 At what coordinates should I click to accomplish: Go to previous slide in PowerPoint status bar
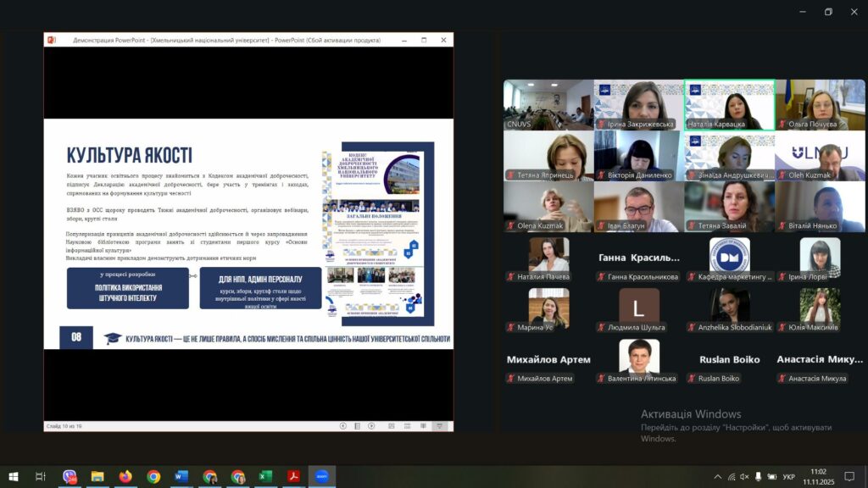[x=343, y=425]
